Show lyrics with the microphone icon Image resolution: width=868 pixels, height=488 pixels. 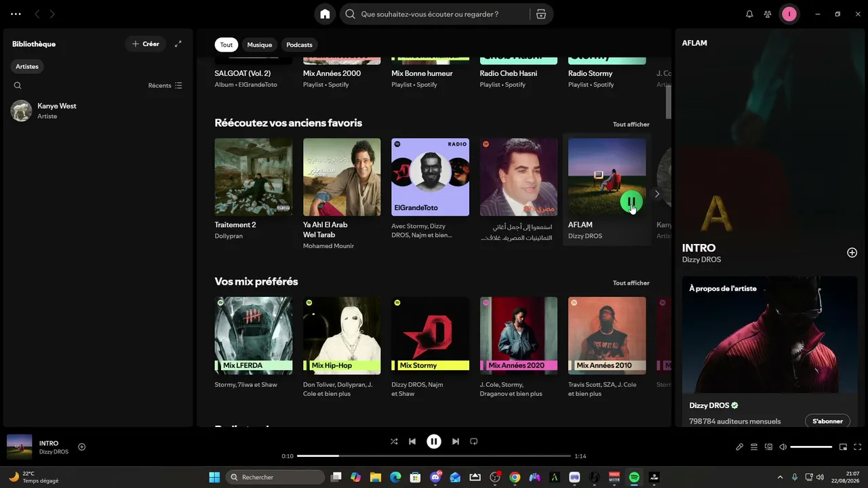(x=740, y=447)
